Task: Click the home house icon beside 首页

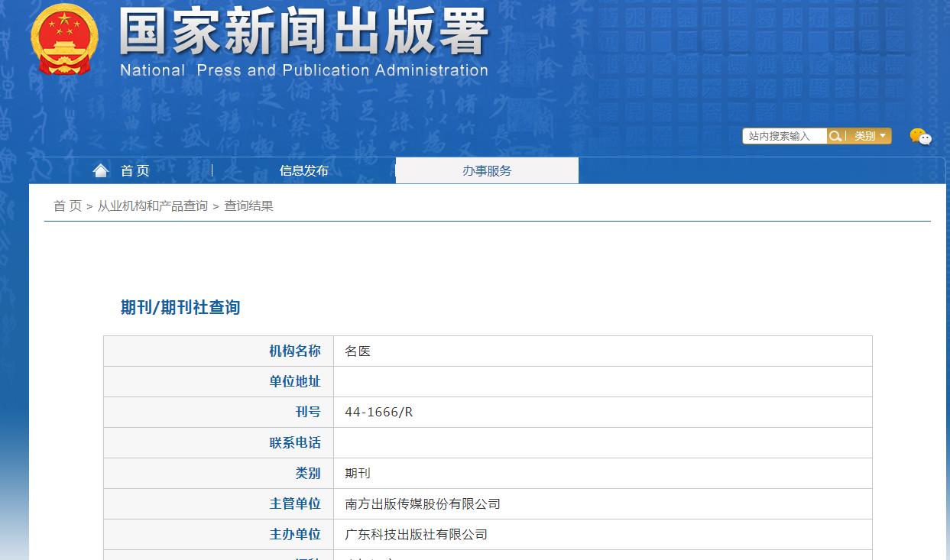Action: point(101,170)
